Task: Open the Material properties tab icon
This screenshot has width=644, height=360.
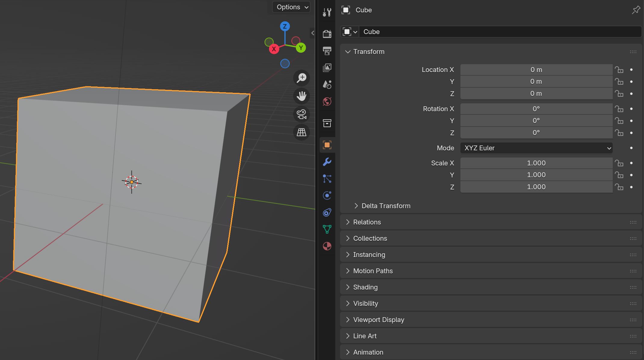Action: click(x=327, y=246)
